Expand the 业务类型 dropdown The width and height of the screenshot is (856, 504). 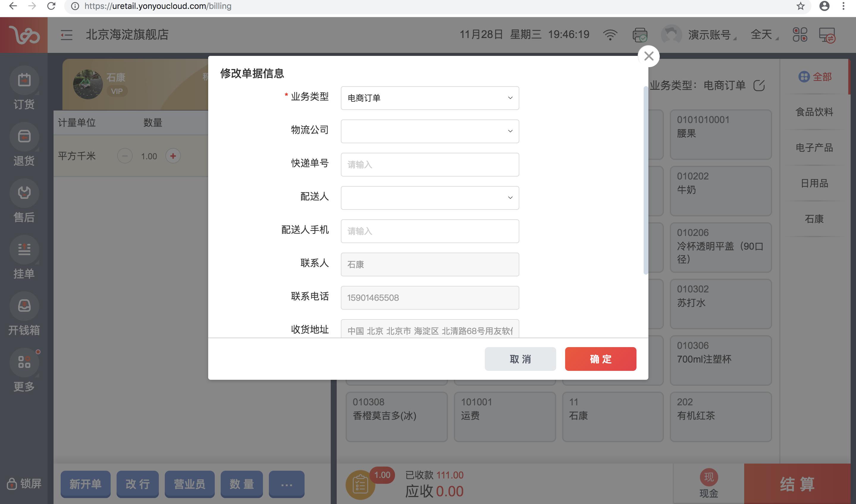point(429,98)
